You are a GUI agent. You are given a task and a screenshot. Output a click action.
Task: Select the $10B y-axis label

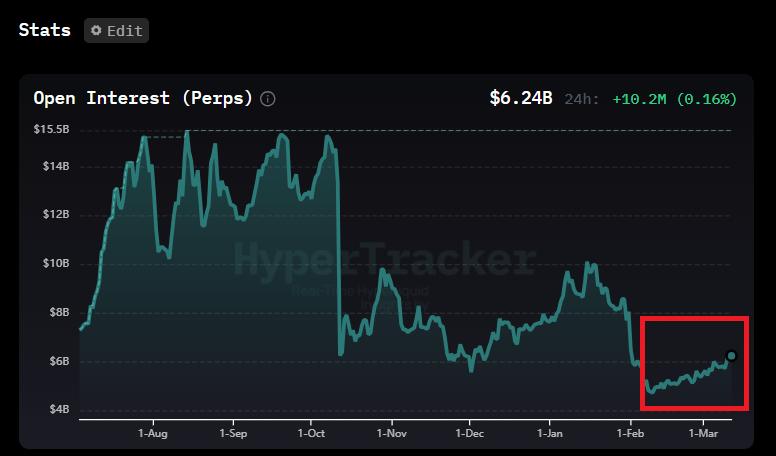coord(54,264)
